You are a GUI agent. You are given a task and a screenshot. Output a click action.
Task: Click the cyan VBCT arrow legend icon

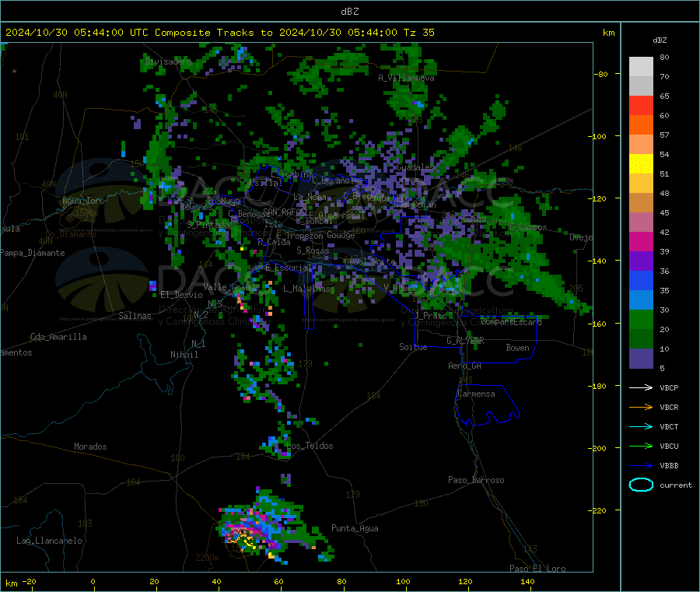click(641, 426)
